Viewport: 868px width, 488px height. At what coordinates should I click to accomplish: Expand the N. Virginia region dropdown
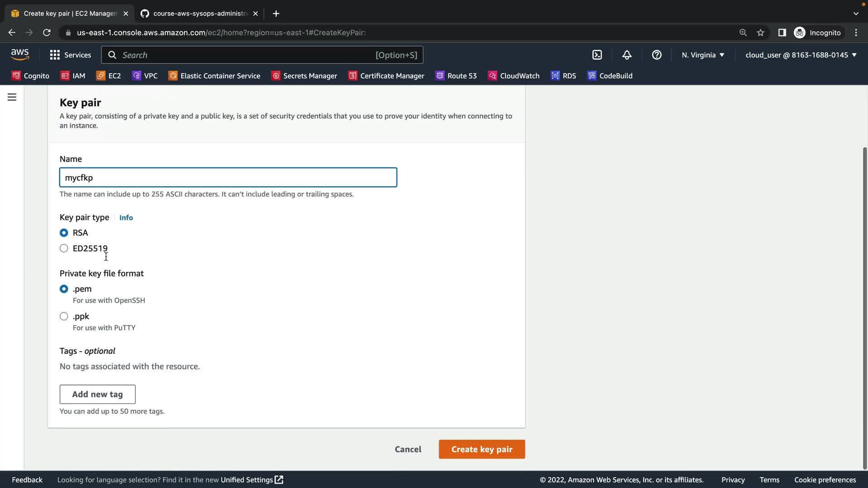pyautogui.click(x=703, y=55)
